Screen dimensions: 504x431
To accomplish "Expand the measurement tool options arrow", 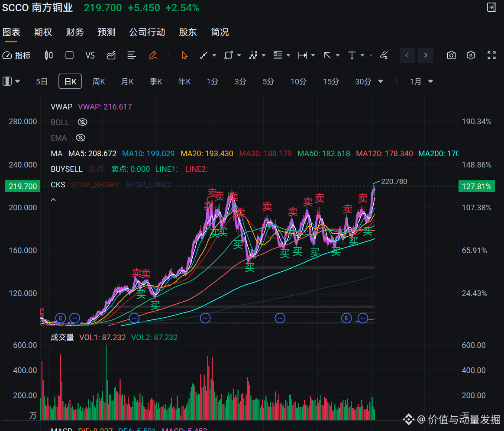I will click(313, 55).
